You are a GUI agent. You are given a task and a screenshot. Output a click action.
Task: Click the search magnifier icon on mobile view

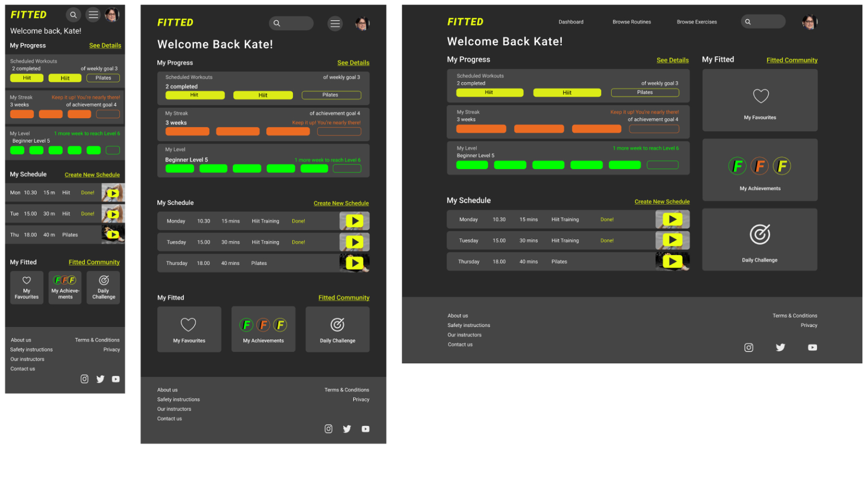(73, 15)
